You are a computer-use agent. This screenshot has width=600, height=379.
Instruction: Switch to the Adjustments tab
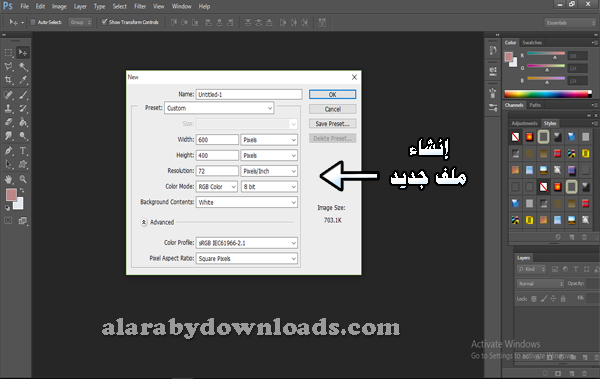point(524,123)
